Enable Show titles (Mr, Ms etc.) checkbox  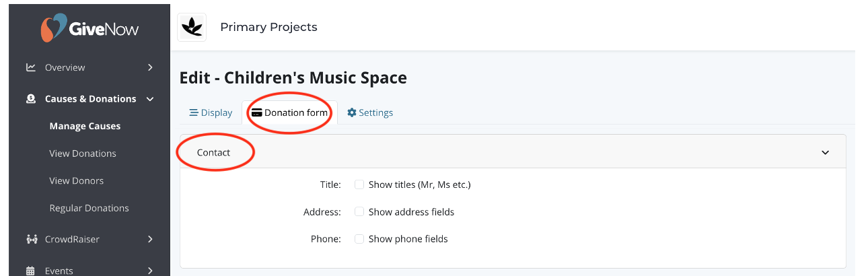(359, 184)
